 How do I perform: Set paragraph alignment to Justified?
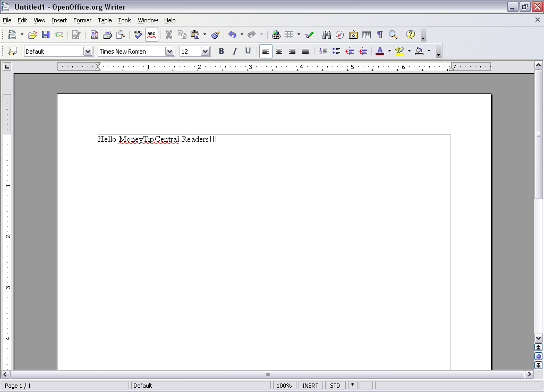[305, 52]
